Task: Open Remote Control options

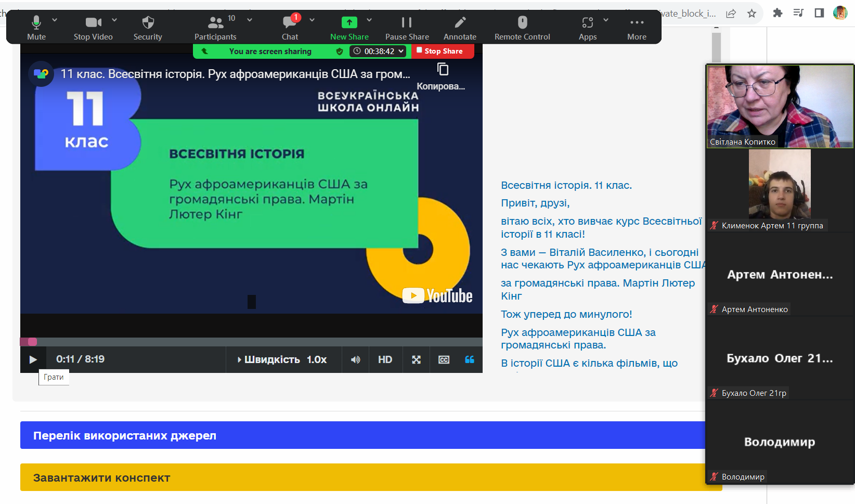Action: (522, 27)
